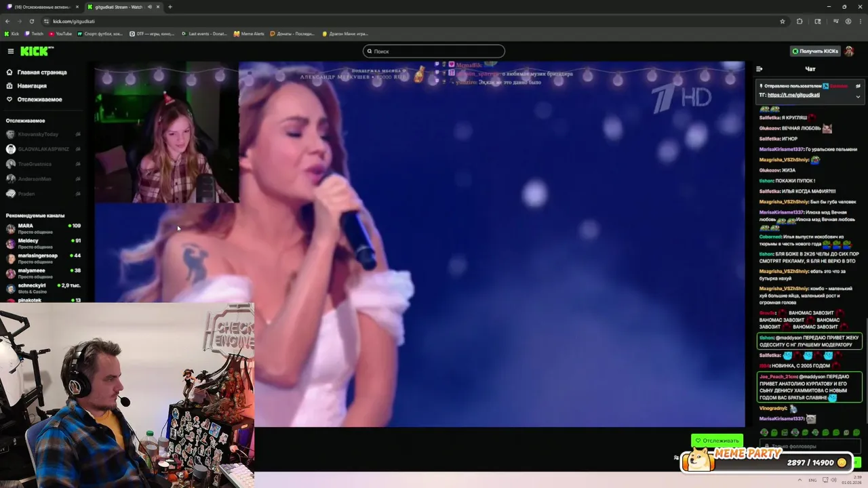Expand the pinned message chevron
The image size is (868, 488).
(x=858, y=96)
